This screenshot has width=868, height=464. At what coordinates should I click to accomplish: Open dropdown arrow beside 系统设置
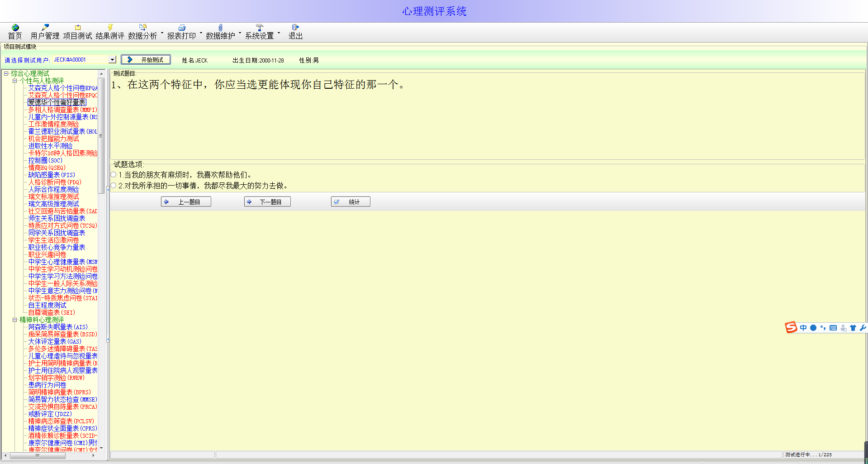279,33
